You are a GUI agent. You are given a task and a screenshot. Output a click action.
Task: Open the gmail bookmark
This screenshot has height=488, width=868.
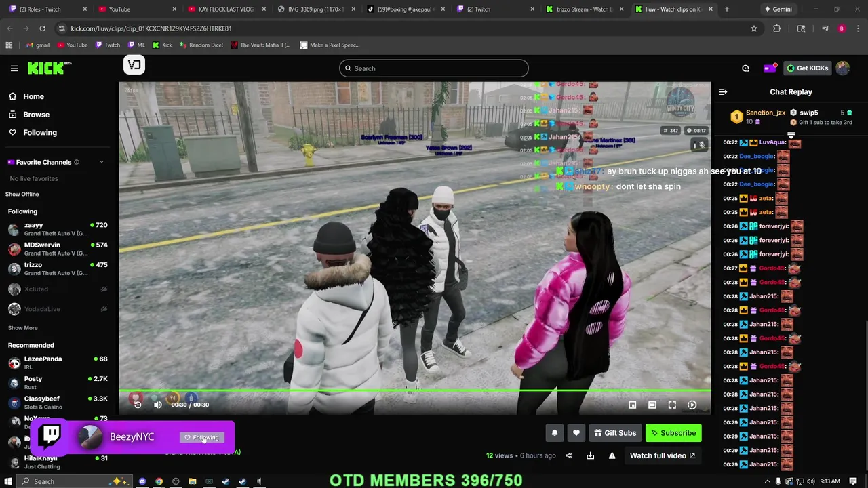(x=38, y=45)
